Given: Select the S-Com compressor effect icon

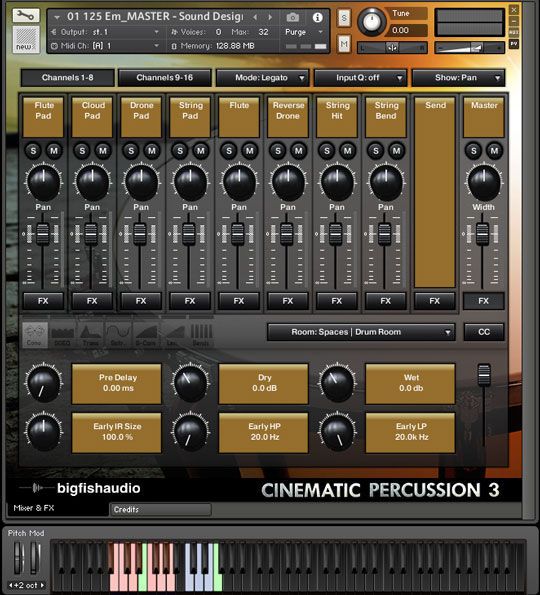Looking at the screenshot, I should pos(146,335).
